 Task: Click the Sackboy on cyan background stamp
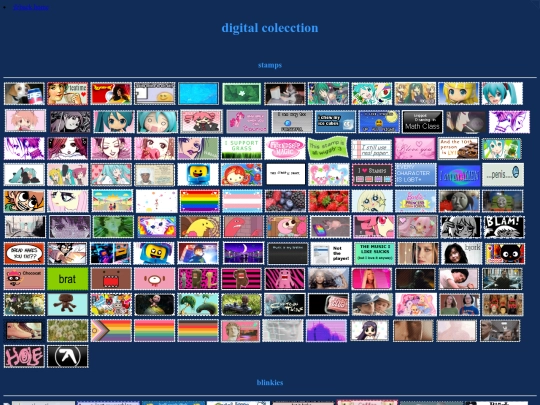[x=68, y=304]
